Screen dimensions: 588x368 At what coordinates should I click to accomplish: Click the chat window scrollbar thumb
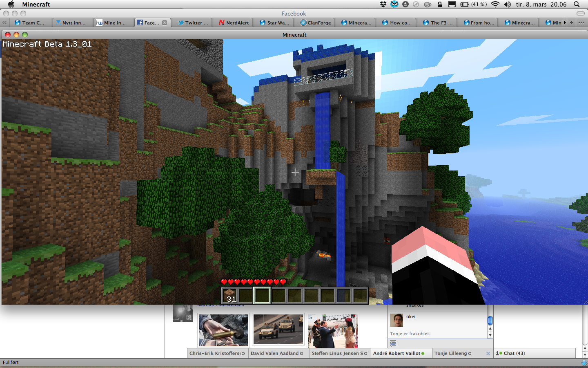pyautogui.click(x=490, y=321)
